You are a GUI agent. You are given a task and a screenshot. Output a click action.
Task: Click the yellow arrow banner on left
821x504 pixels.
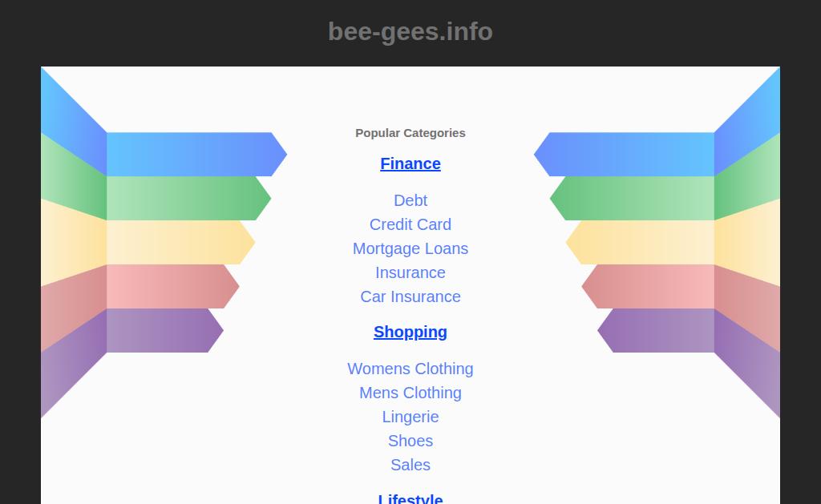click(180, 242)
